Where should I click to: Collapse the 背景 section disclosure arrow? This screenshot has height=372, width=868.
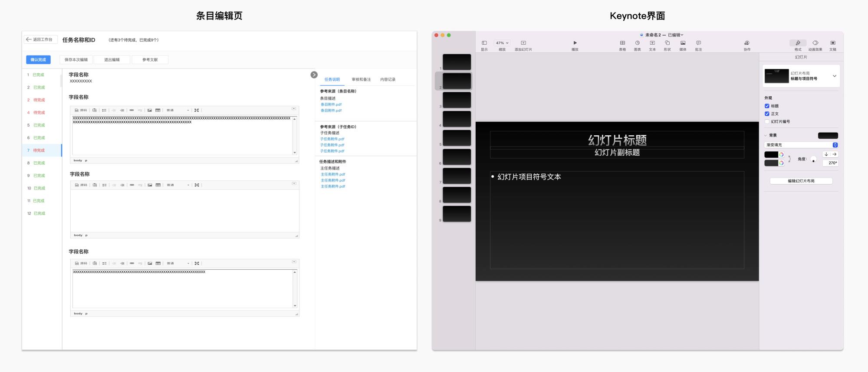[x=766, y=135]
